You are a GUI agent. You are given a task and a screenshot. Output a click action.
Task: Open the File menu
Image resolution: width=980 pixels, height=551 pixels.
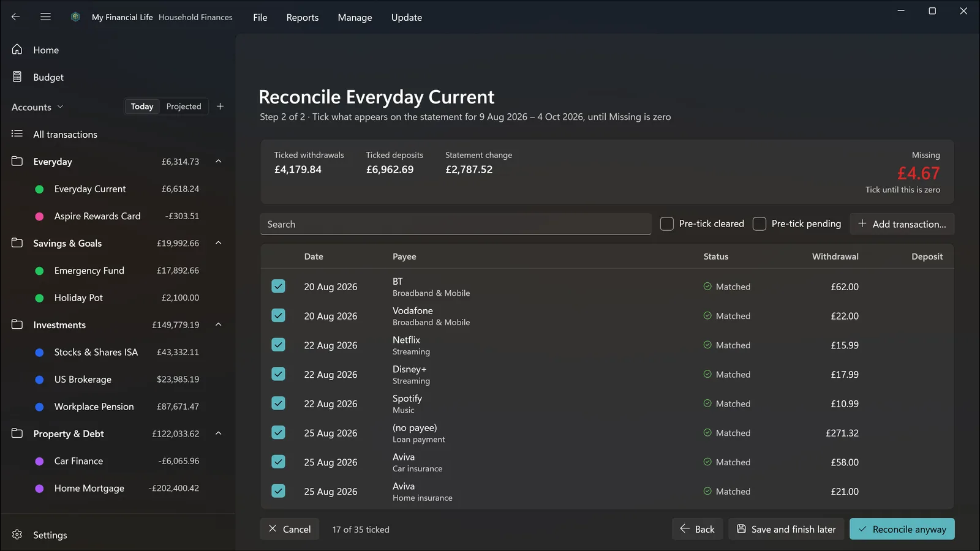260,17
